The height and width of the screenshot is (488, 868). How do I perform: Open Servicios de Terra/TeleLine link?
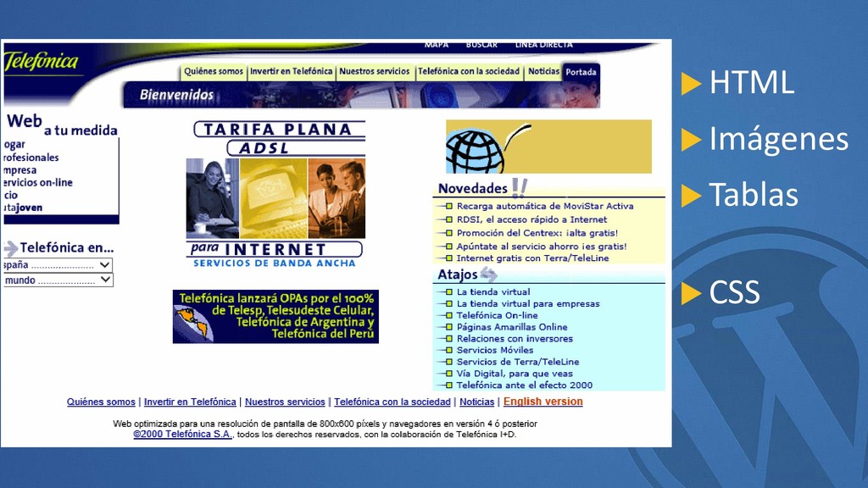point(518,361)
